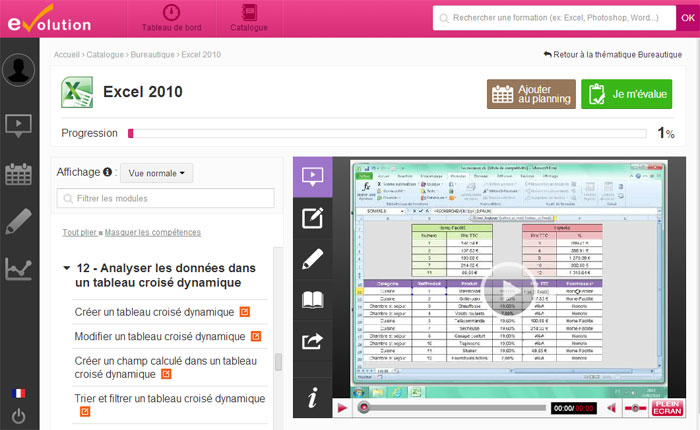Show Affichage info tooltip icon
The width and height of the screenshot is (700, 430).
(x=107, y=172)
